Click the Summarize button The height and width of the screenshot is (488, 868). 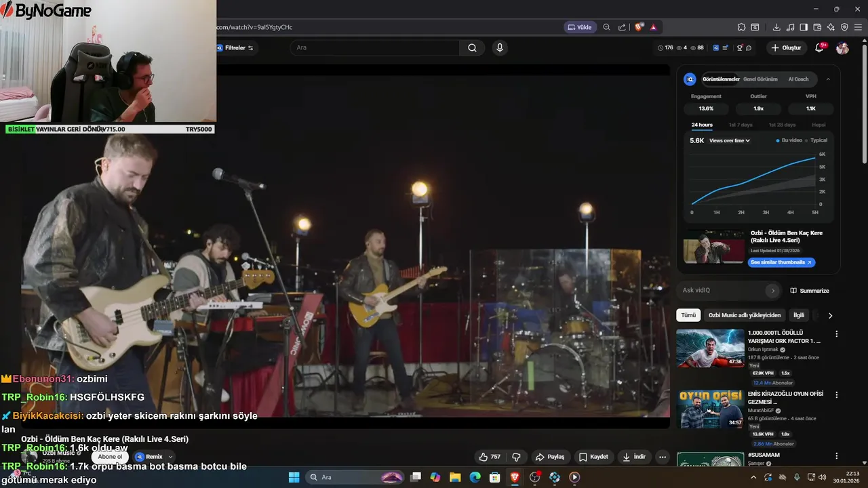(810, 290)
